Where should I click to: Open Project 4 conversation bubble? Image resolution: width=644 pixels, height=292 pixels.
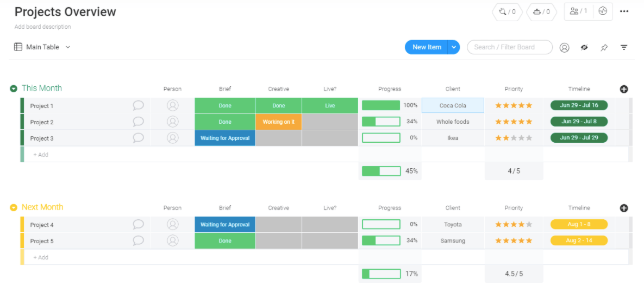tap(139, 224)
